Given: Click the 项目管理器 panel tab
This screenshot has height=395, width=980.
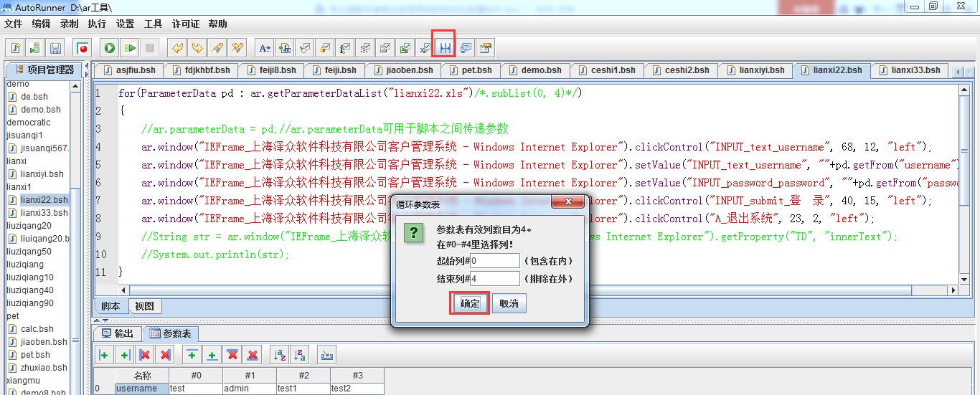Looking at the screenshot, I should tap(43, 70).
